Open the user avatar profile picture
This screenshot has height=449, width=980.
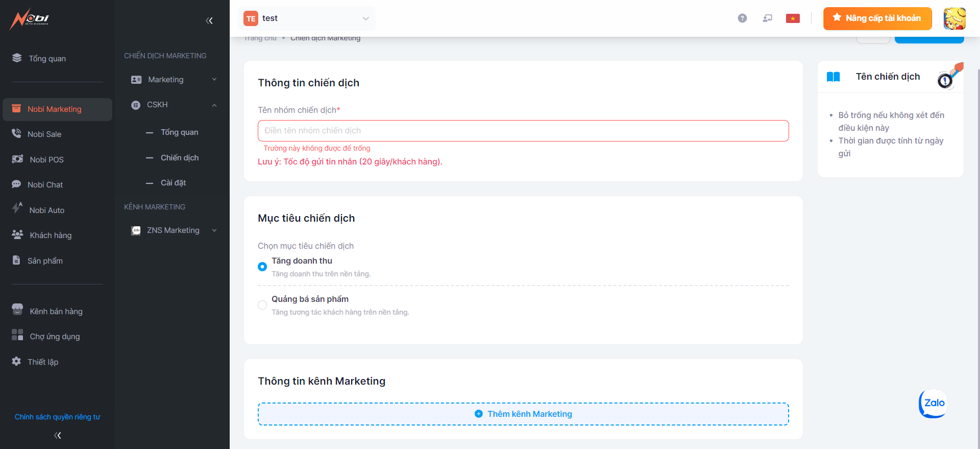(954, 18)
